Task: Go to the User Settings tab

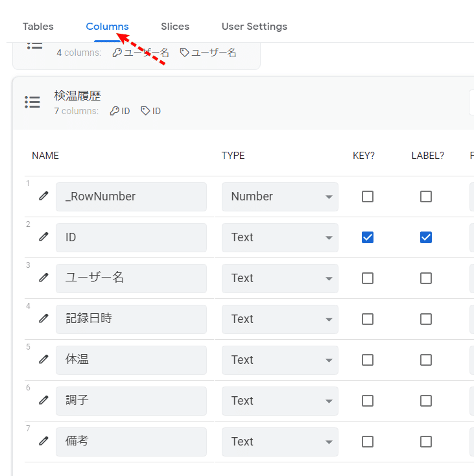Action: (x=254, y=27)
